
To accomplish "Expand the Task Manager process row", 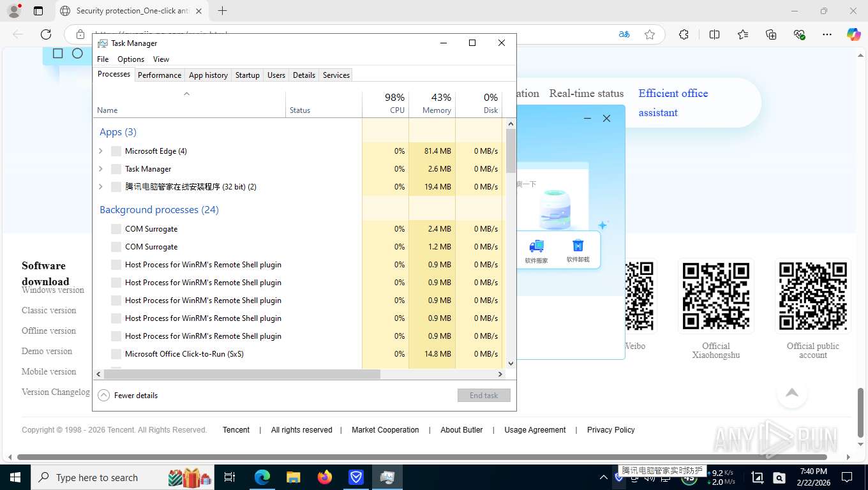I will 101,169.
